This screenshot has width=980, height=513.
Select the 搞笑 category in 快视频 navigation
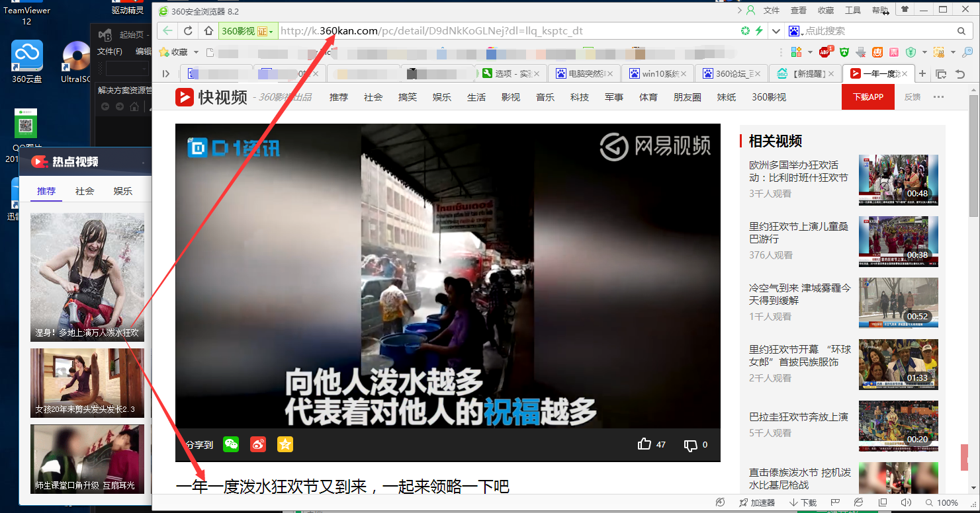408,97
